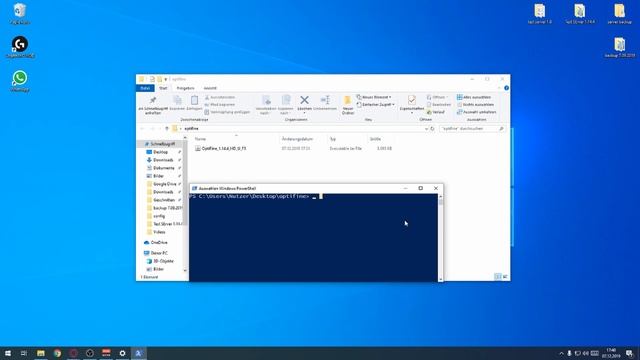The height and width of the screenshot is (360, 640).
Task: Click PowerShell scrollbar up arrow
Action: 440,197
